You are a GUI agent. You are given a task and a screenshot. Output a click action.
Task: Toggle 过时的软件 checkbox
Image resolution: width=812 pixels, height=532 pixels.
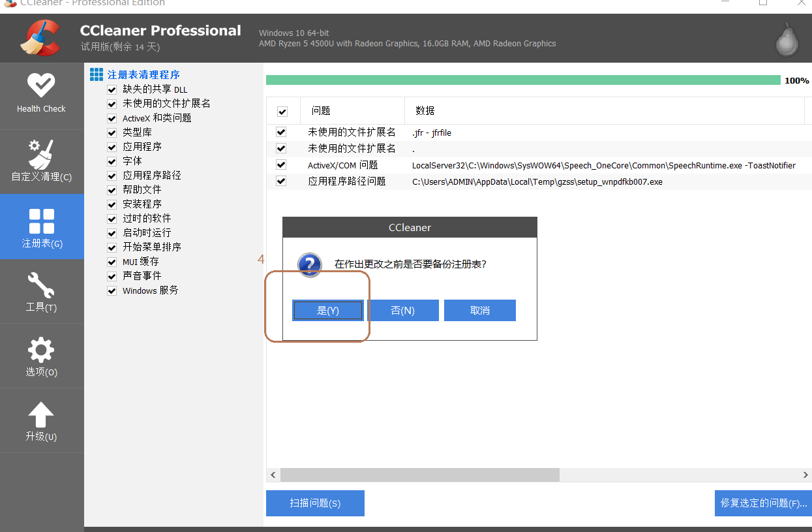(112, 219)
